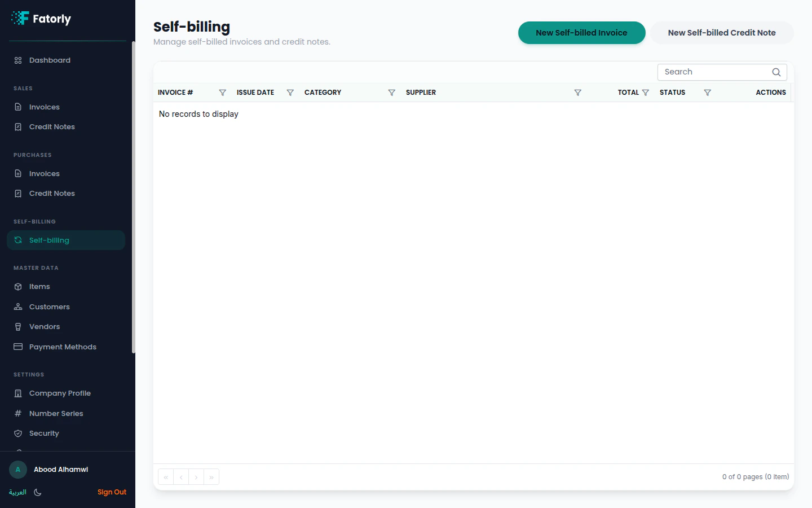The height and width of the screenshot is (508, 812).
Task: Sort by Invoice # column header
Action: tap(175, 93)
